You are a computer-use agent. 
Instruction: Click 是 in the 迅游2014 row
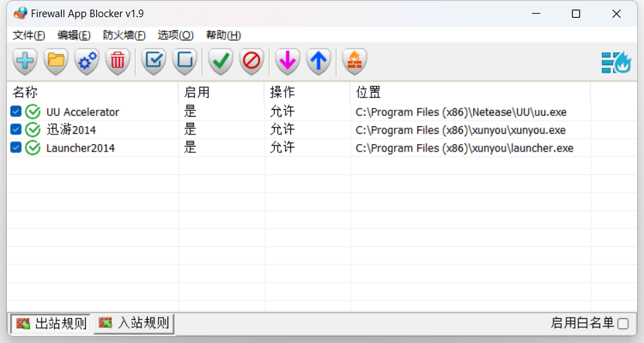tap(190, 130)
